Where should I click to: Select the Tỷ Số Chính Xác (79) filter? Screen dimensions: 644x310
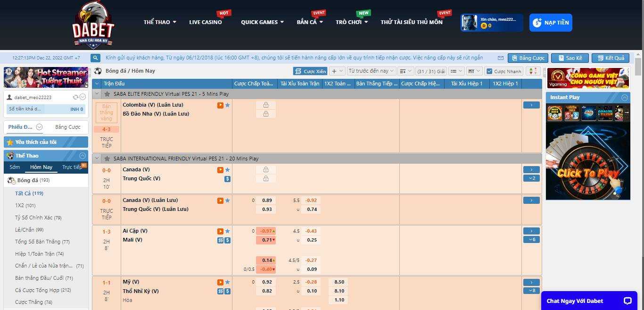38,218
